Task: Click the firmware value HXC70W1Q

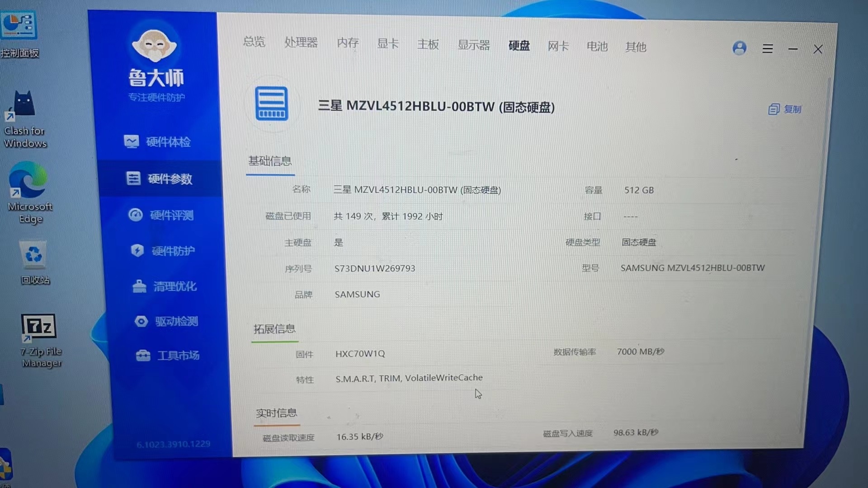Action: click(360, 354)
